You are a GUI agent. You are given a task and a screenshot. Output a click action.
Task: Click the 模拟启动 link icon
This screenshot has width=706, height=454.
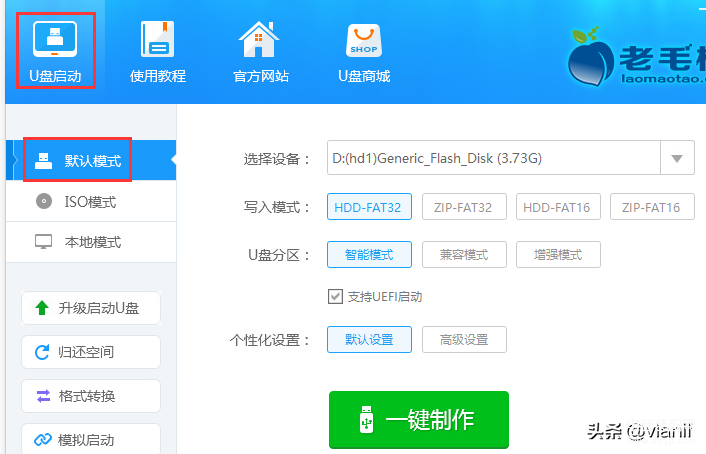click(42, 440)
